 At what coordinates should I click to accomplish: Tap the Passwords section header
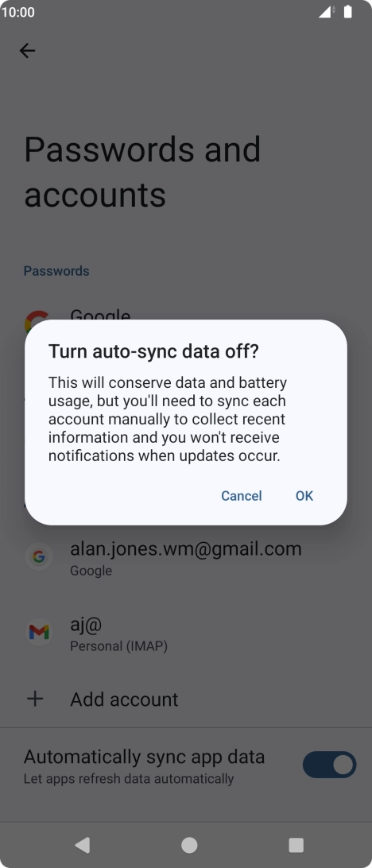pos(56,271)
